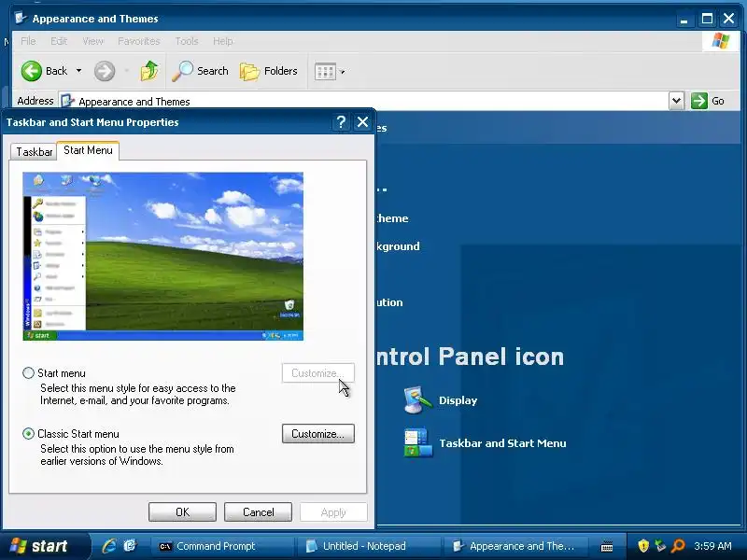Image resolution: width=747 pixels, height=560 pixels.
Task: Click the Start menu preview image
Action: pyautogui.click(x=162, y=256)
